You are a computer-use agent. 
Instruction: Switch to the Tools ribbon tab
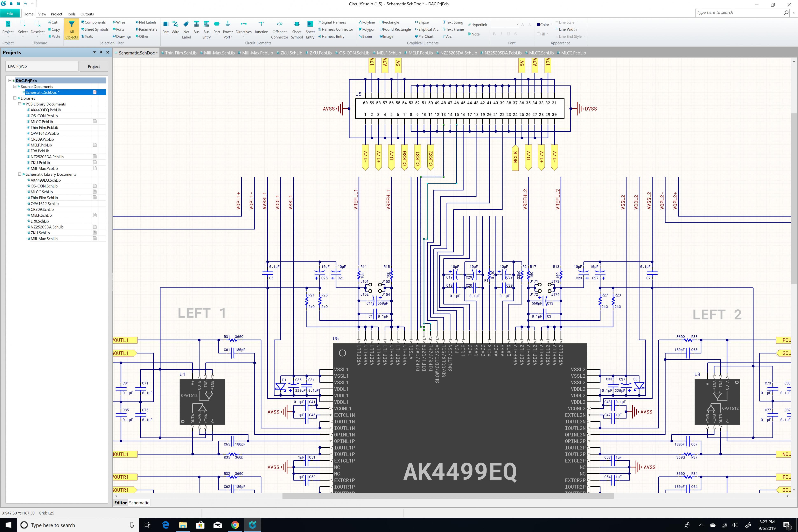tap(71, 14)
